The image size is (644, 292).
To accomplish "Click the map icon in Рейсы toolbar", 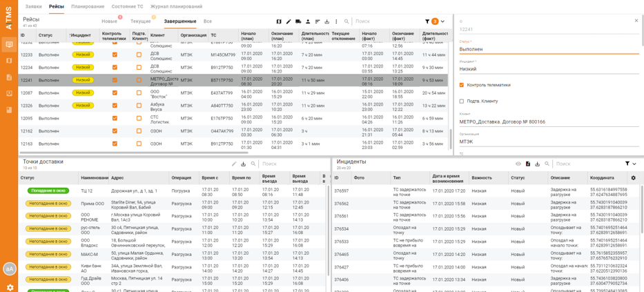I will [x=279, y=21].
